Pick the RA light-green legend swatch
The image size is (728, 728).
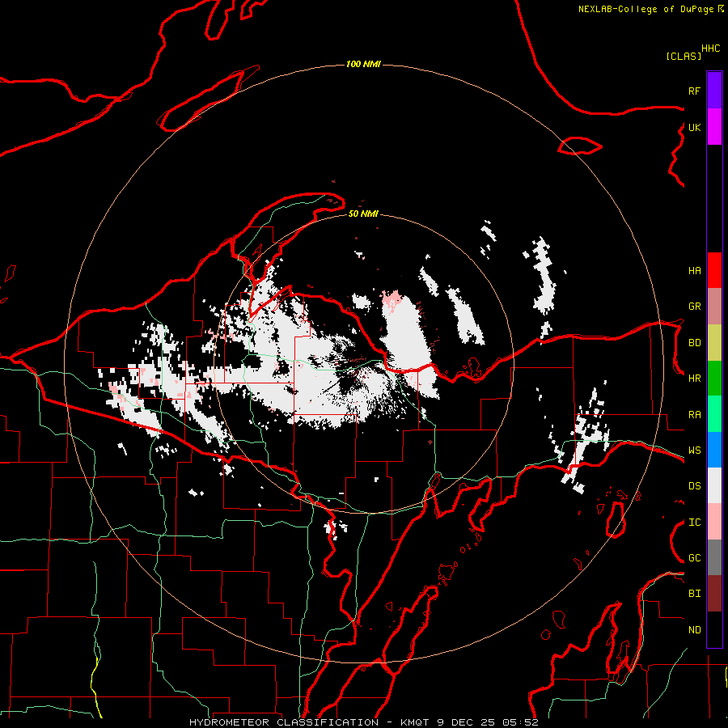[714, 414]
